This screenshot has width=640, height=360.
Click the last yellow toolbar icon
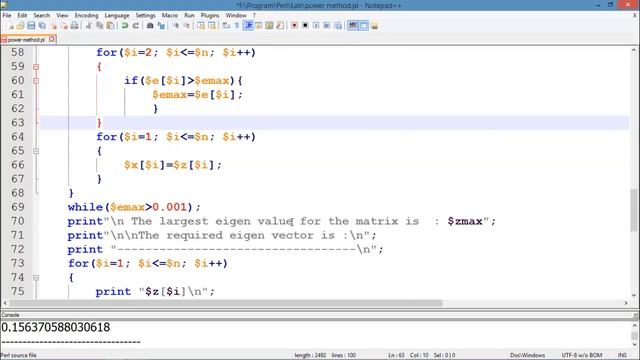374,26
